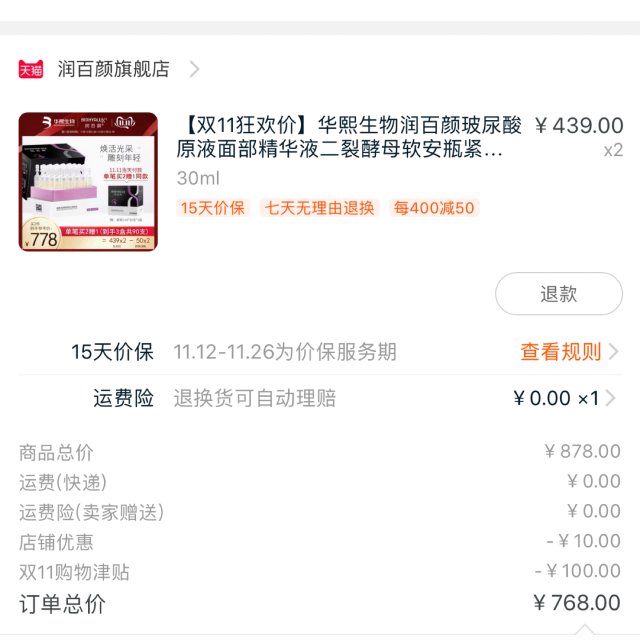Viewport: 640px width, 640px height.
Task: Tap the 30ml specification text
Action: [x=198, y=178]
